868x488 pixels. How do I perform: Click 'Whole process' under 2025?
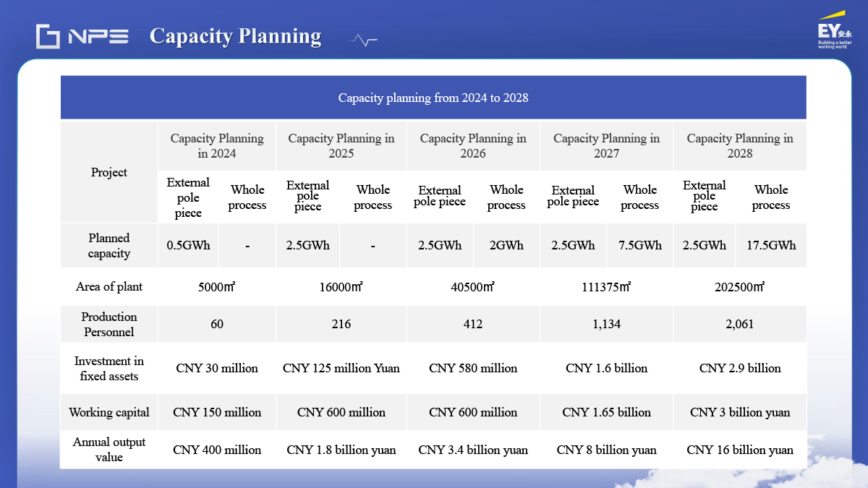point(373,197)
